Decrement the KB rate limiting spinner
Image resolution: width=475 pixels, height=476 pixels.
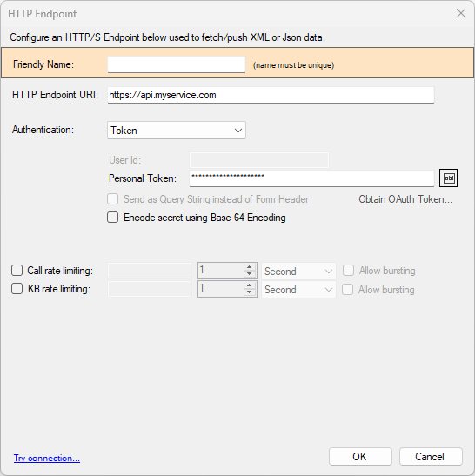click(x=249, y=292)
